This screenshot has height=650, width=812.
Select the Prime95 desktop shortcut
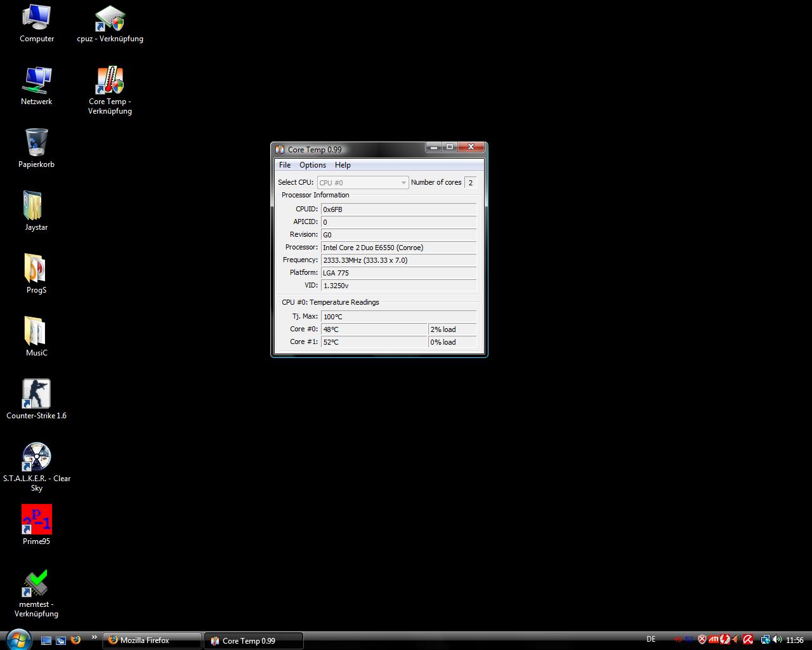click(x=36, y=526)
